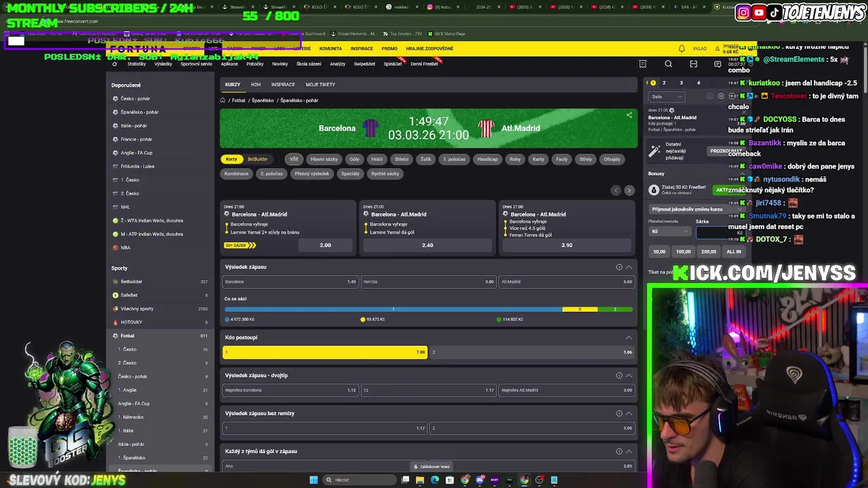
Task: Open File Explorer in the taskbar
Action: (x=420, y=480)
